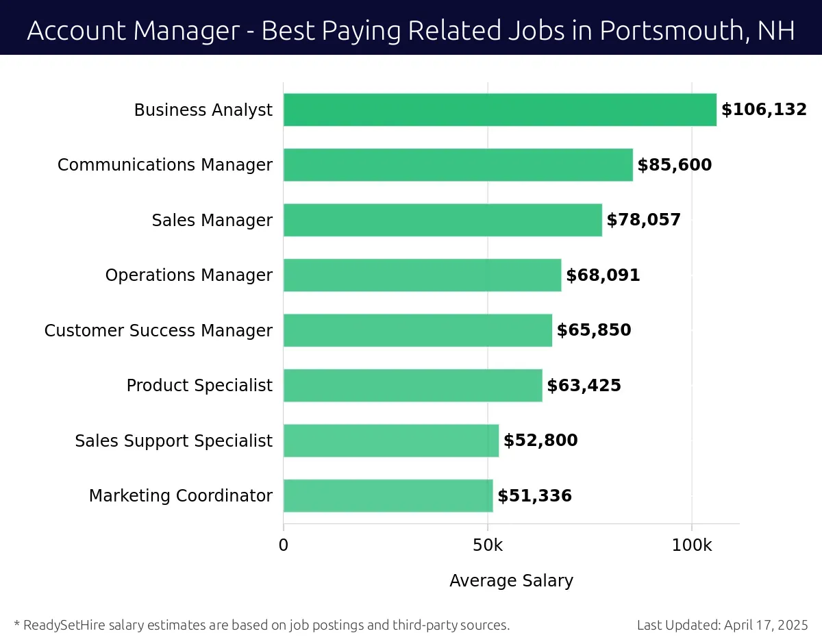This screenshot has height=644, width=822.
Task: Select the $78,057 value label
Action: click(643, 220)
